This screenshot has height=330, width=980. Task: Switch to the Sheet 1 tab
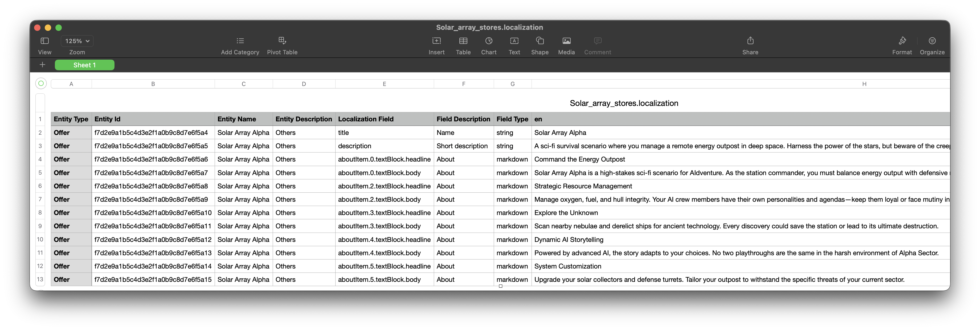click(x=84, y=65)
